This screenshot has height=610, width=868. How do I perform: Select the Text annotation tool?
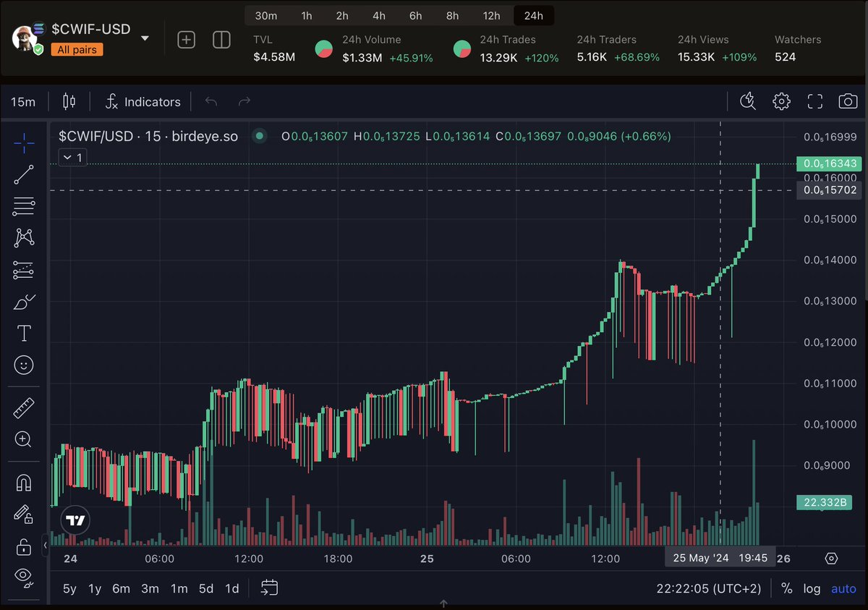coord(24,333)
